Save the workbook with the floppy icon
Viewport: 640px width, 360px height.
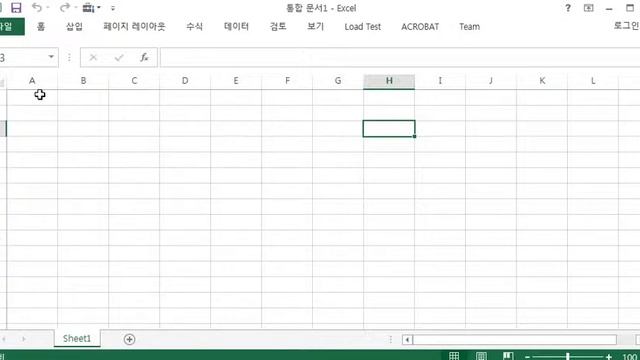pyautogui.click(x=16, y=8)
